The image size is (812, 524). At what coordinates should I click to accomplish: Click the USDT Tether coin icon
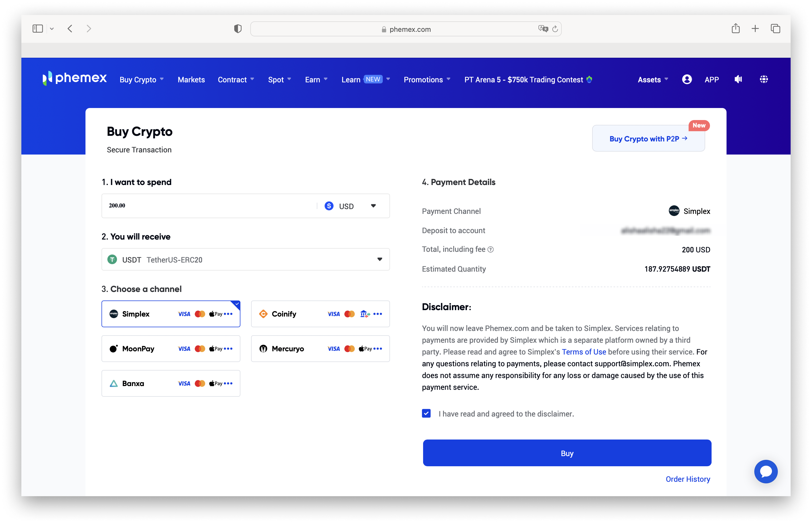click(x=112, y=260)
